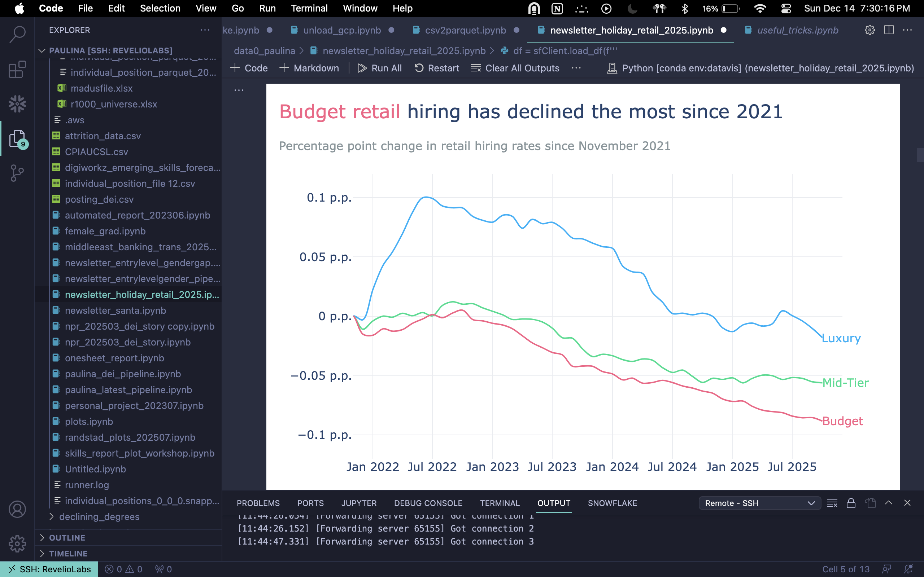Open the Search view in activity bar

17,34
